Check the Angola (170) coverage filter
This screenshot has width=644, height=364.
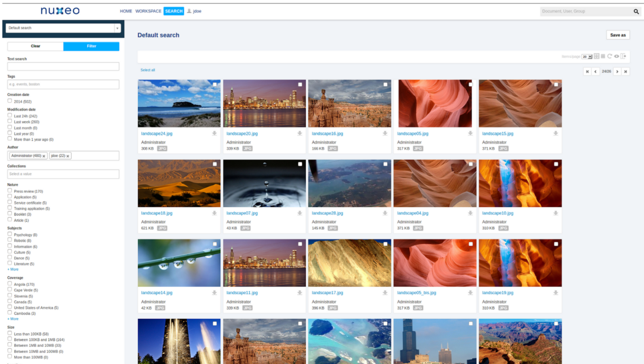(x=10, y=284)
